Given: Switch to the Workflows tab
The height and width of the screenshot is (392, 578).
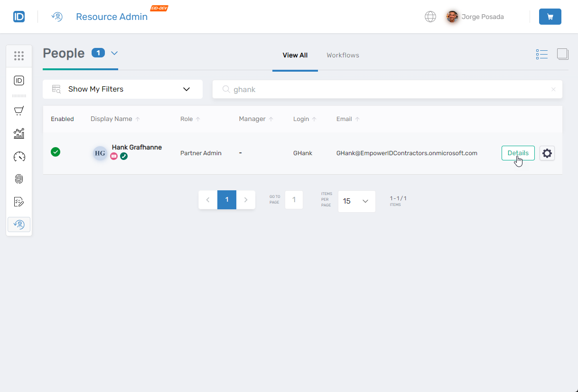Looking at the screenshot, I should click(343, 56).
